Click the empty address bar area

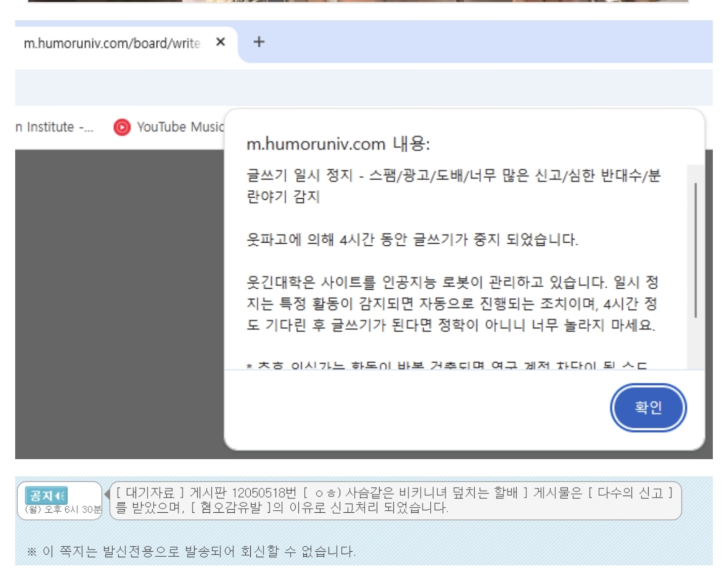pos(364,87)
